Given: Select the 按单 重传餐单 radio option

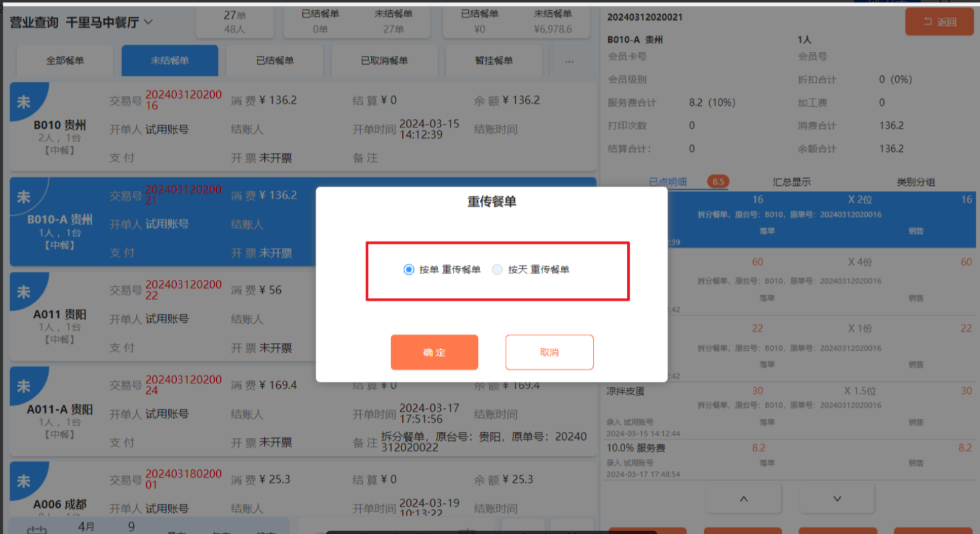Looking at the screenshot, I should tap(409, 270).
